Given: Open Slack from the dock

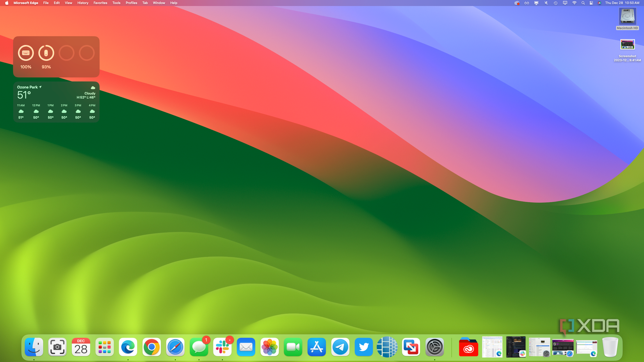Looking at the screenshot, I should 222,347.
